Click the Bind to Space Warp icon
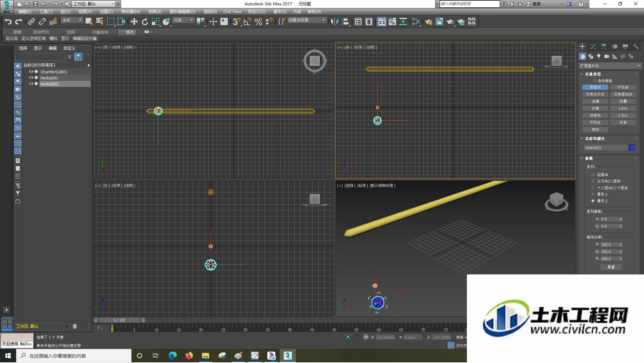This screenshot has width=644, height=363. click(53, 22)
